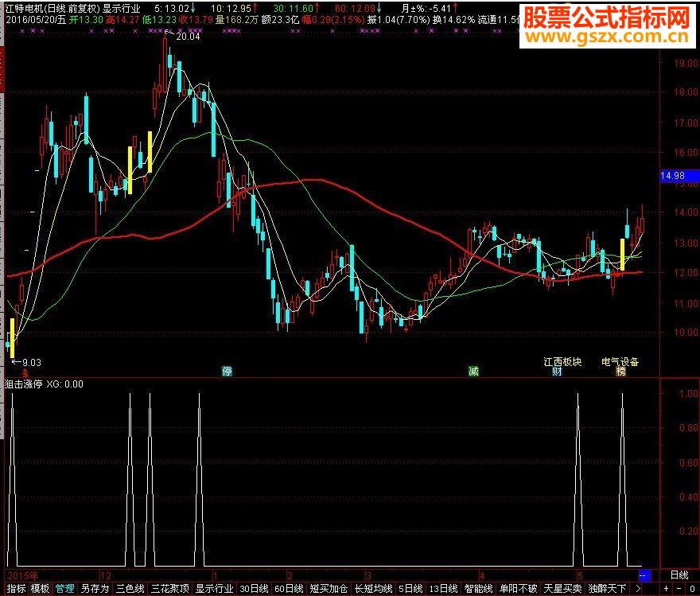700x596 pixels.
Task: Click the open price 开13.30
Action: pyautogui.click(x=86, y=20)
